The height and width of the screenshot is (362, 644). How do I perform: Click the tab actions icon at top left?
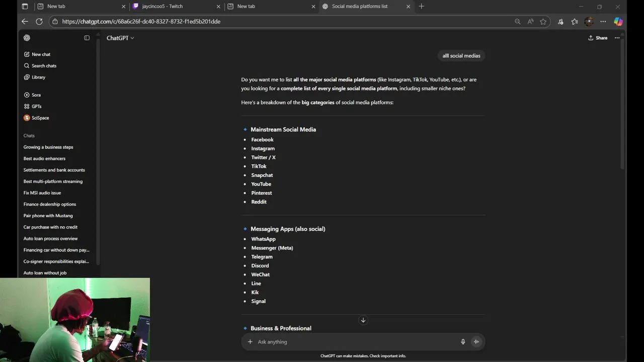coord(25,7)
